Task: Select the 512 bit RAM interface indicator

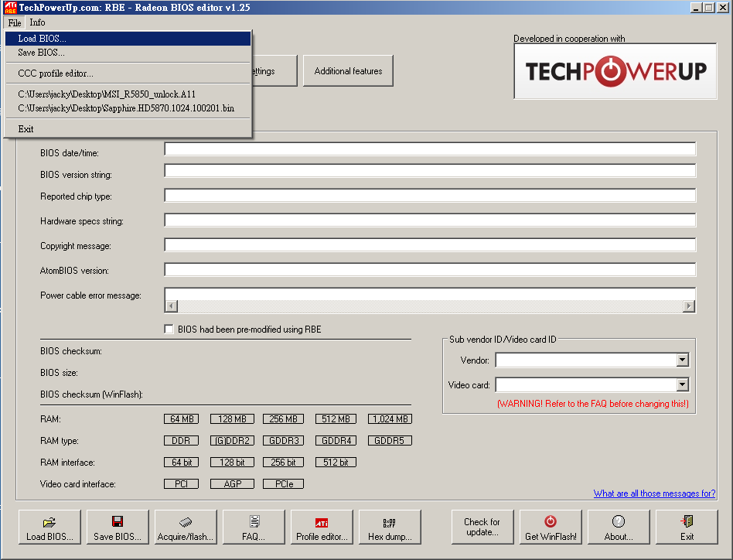Action: [x=336, y=463]
